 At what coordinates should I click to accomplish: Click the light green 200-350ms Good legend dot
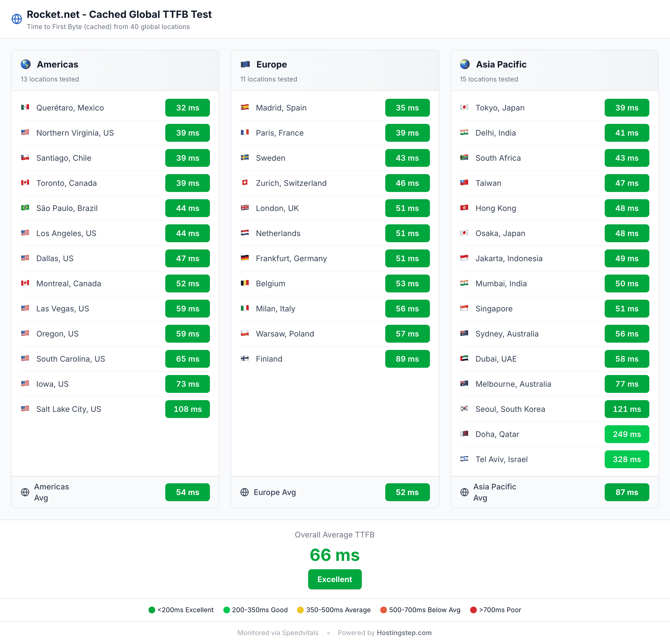[226, 610]
